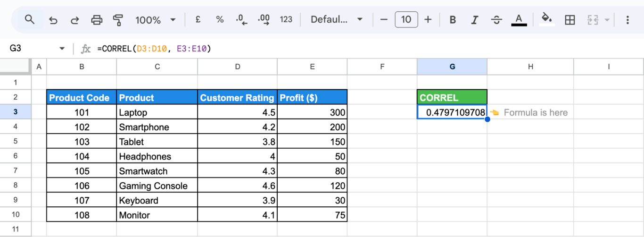Select the Customer Rating header cell
Image resolution: width=644 pixels, height=237 pixels.
coord(238,97)
